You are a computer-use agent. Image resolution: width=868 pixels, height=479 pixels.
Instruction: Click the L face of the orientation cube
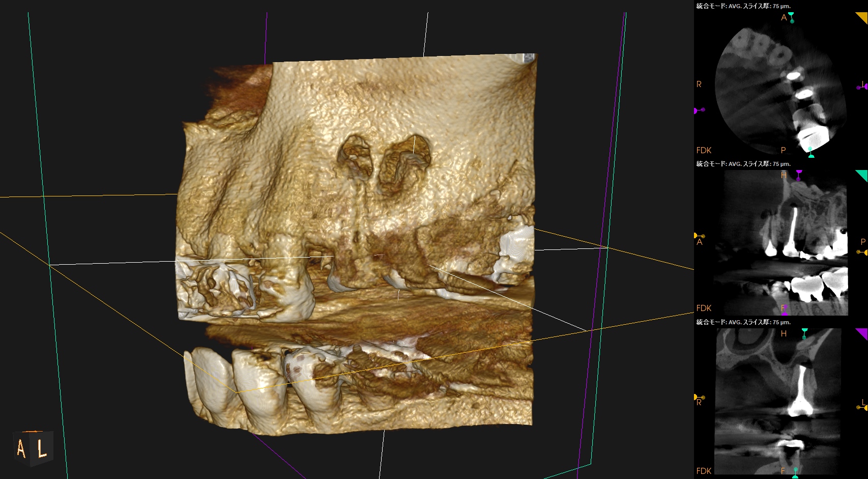tap(42, 448)
